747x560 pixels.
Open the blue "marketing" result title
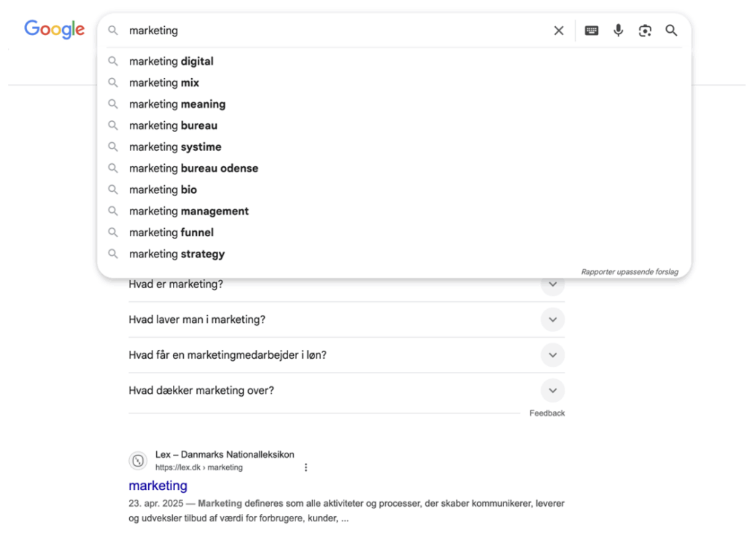click(x=158, y=486)
